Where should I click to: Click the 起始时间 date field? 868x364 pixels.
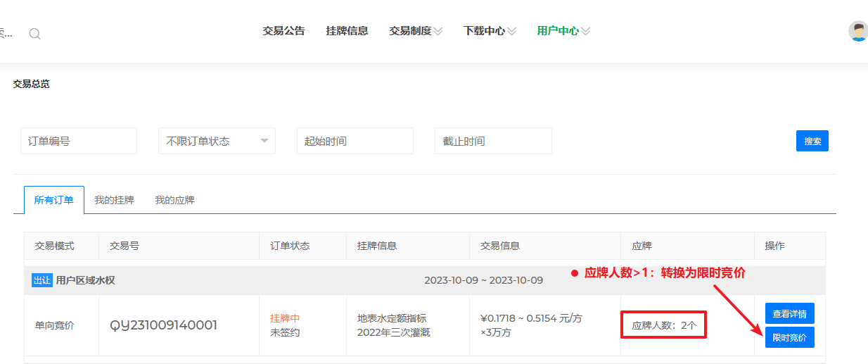(x=355, y=141)
